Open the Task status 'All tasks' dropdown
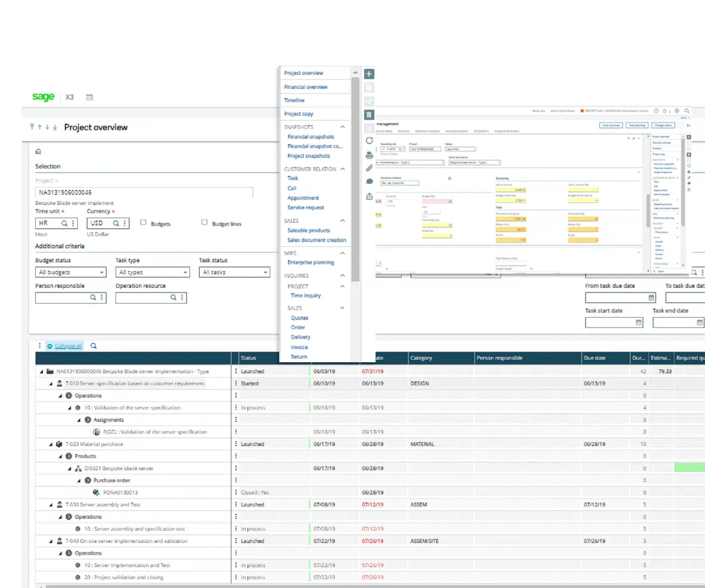The width and height of the screenshot is (705, 588). (x=234, y=272)
